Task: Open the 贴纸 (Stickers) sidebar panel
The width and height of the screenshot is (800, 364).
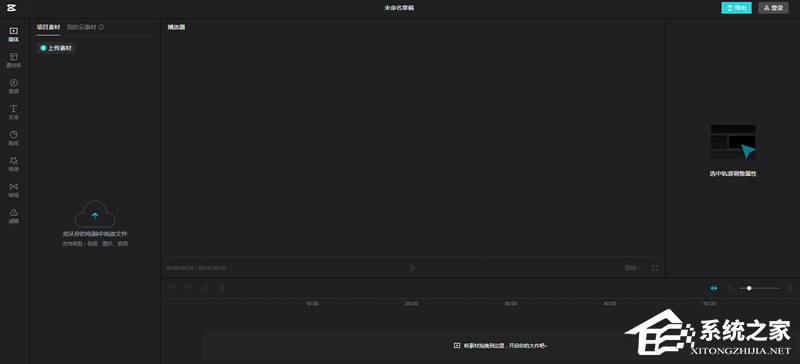Action: pos(14,138)
